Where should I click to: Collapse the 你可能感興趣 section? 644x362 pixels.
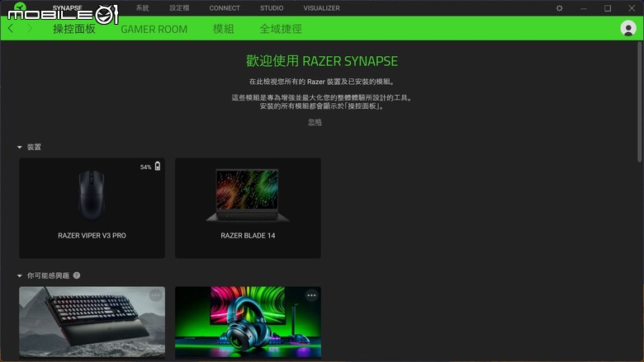coord(20,276)
